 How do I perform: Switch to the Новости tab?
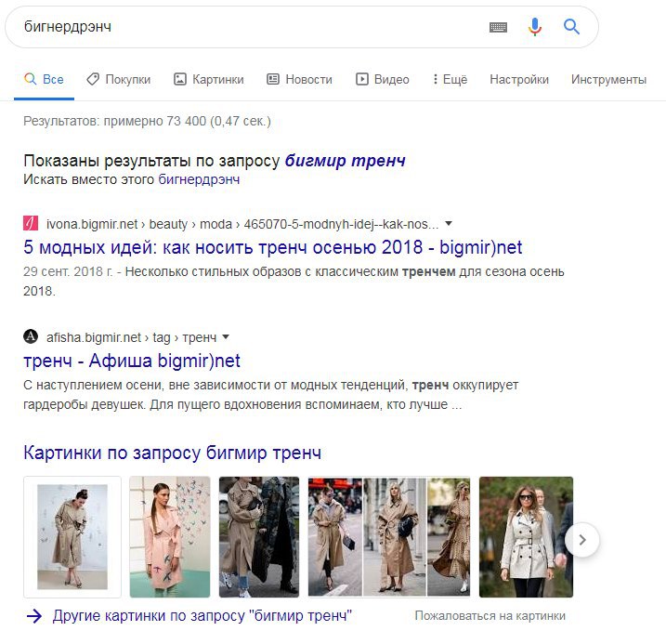pyautogui.click(x=299, y=79)
